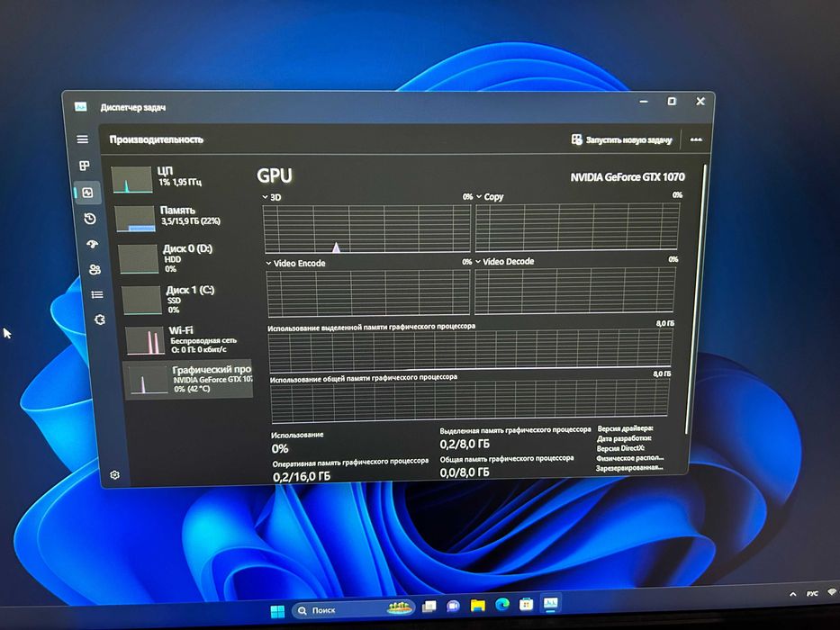Click the taskbar Поиск search box
This screenshot has width=840, height=630.
[354, 609]
